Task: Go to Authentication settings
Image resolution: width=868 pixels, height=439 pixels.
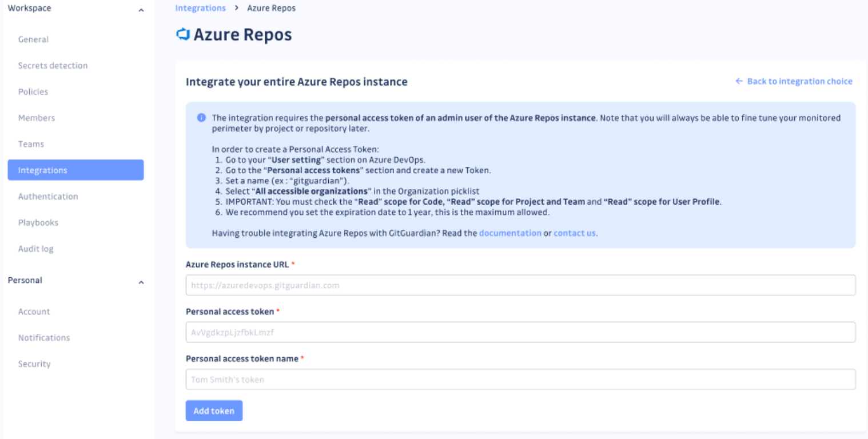Action: pyautogui.click(x=47, y=196)
